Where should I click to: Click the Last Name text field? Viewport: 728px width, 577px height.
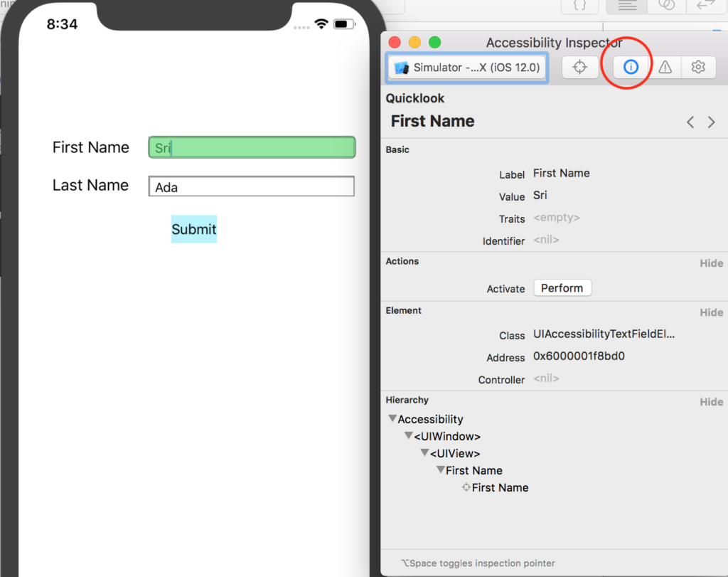click(x=251, y=187)
